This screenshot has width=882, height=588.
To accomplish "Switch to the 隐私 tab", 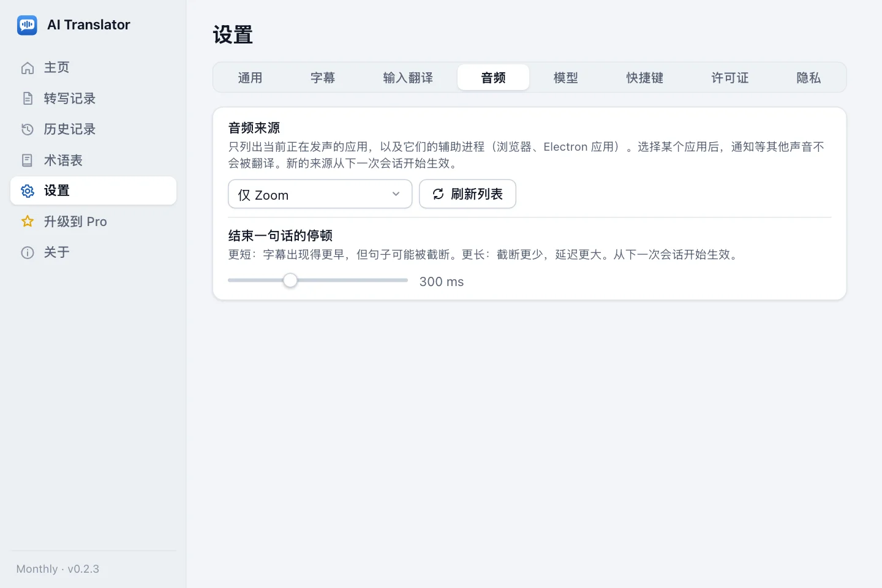I will (809, 78).
